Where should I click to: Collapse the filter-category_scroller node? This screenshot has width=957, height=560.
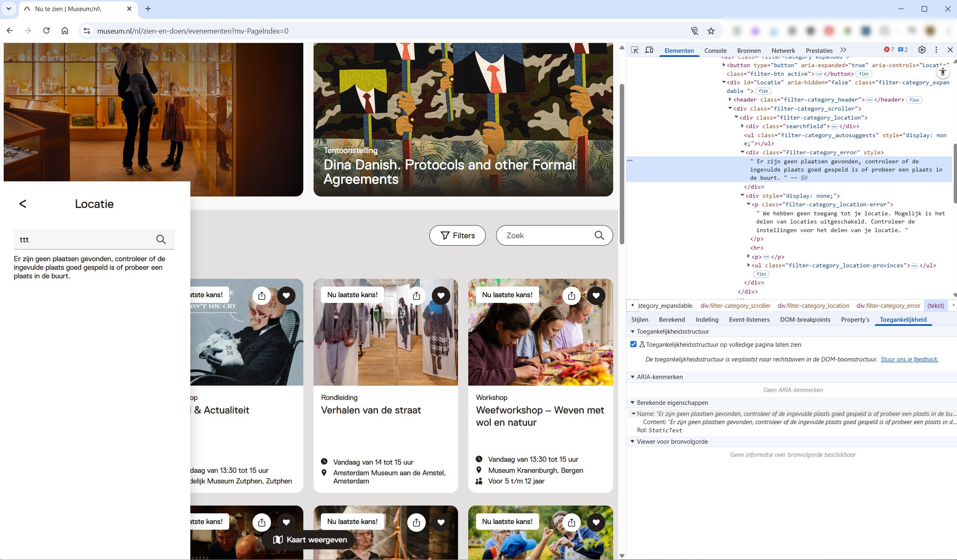tap(730, 108)
